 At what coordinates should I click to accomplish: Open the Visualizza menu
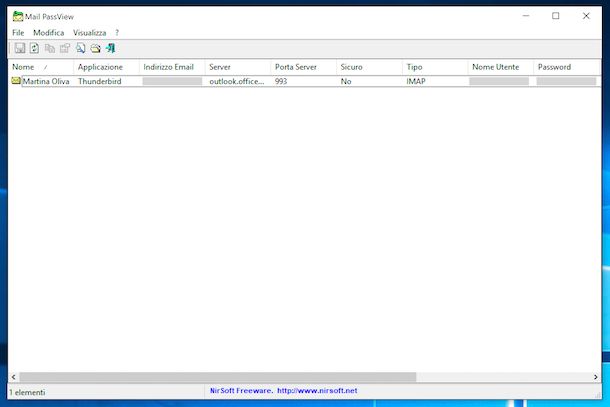[x=89, y=33]
